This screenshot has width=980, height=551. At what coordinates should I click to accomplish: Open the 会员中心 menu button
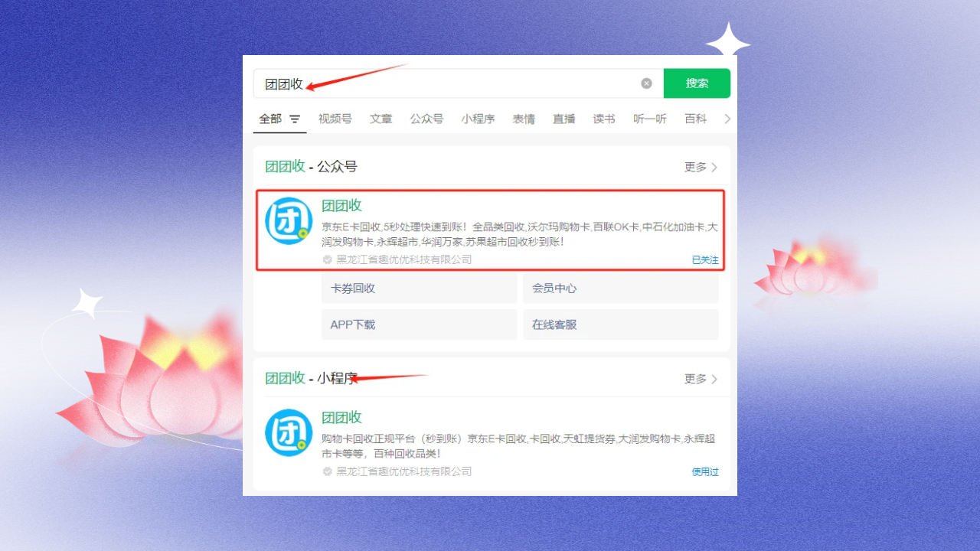click(x=621, y=289)
